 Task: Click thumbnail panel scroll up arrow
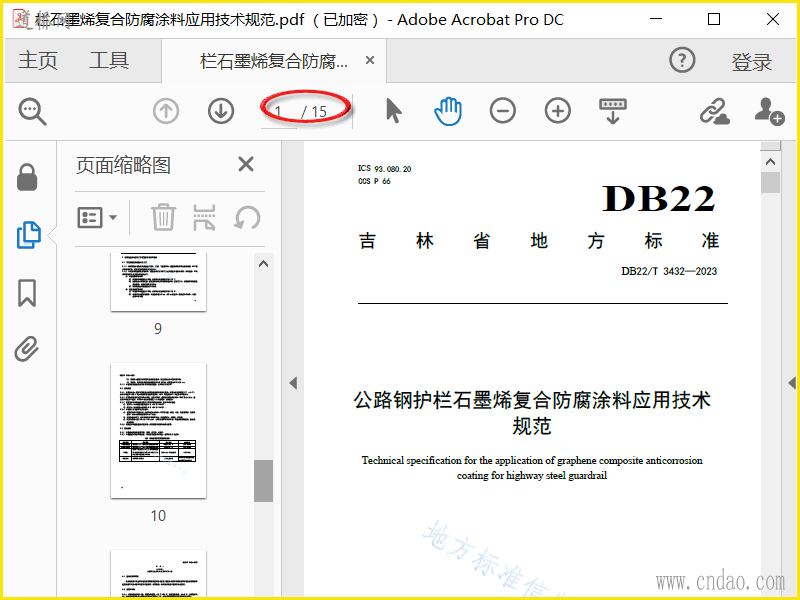pos(263,264)
